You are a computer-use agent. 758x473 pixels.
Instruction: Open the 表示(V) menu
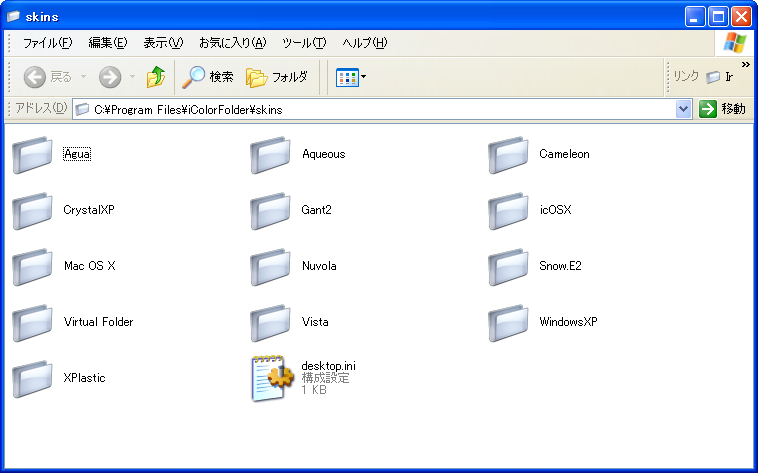coord(163,43)
